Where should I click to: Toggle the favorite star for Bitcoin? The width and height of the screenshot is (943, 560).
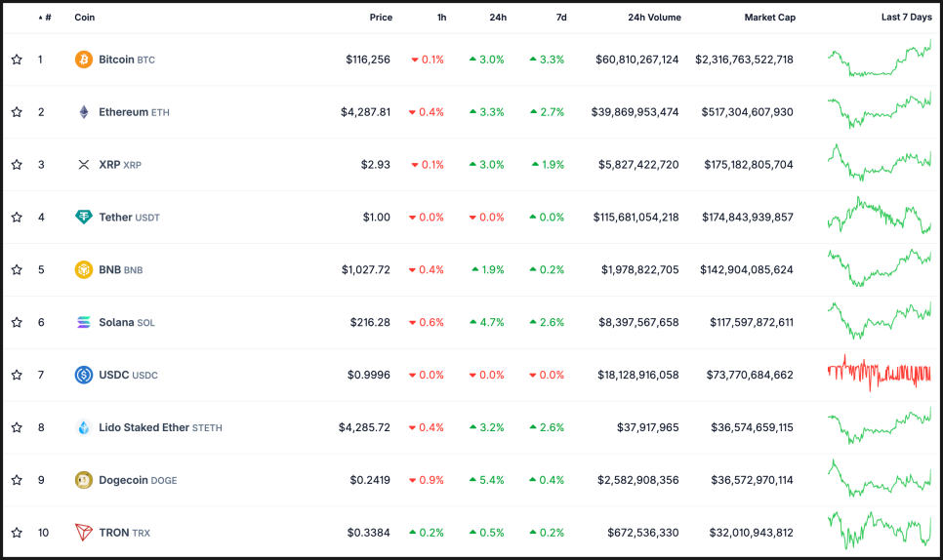point(17,60)
